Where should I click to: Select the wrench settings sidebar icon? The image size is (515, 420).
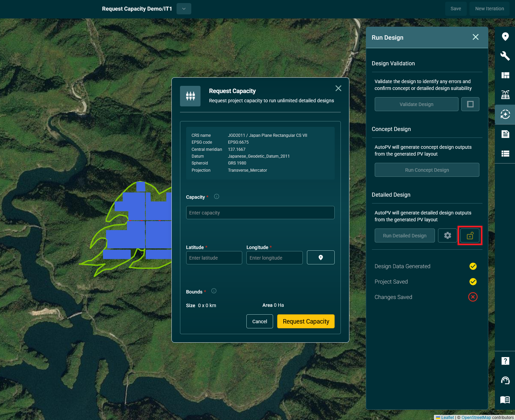505,56
